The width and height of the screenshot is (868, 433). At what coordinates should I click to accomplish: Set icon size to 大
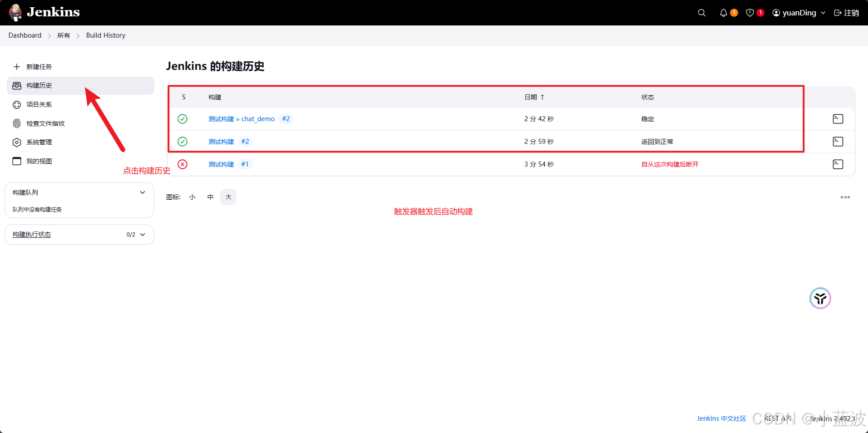click(x=228, y=197)
